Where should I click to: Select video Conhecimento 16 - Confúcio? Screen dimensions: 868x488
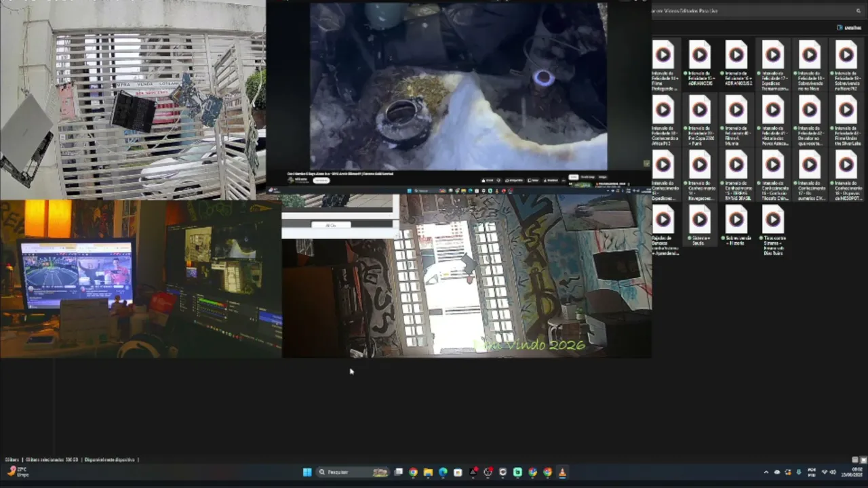coord(773,176)
